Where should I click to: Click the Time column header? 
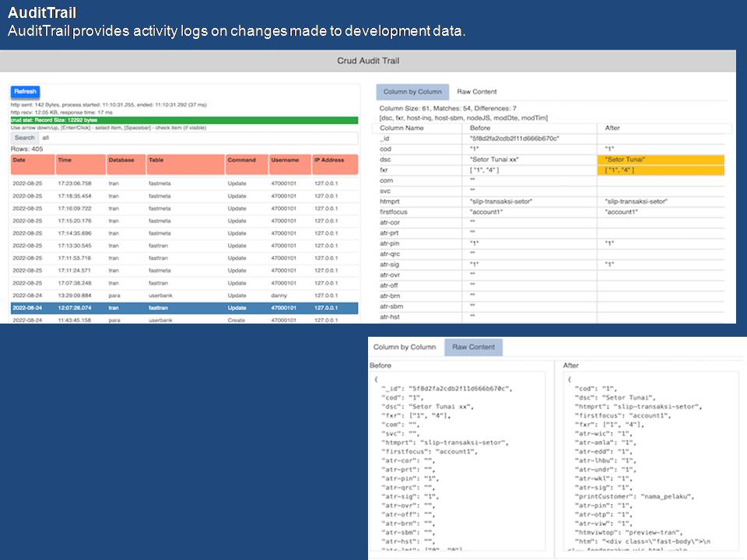79,164
